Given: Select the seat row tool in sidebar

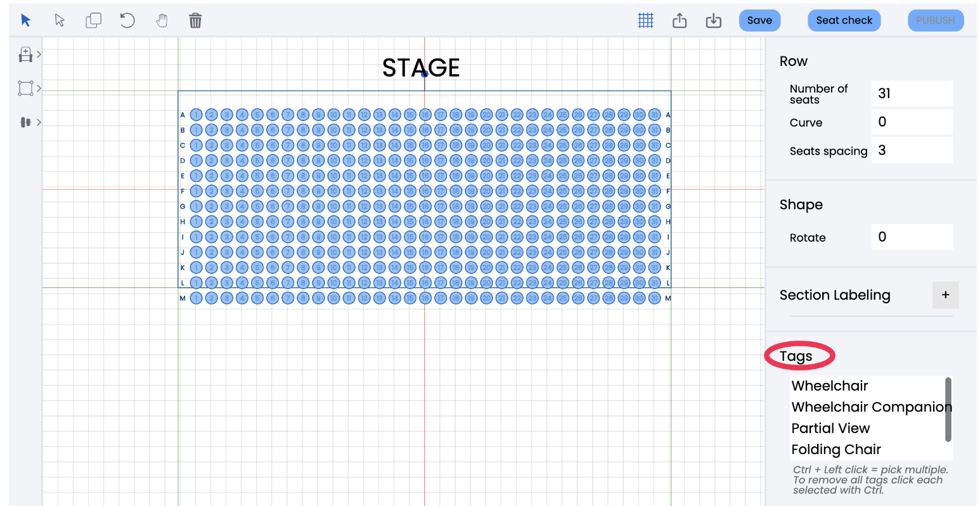Looking at the screenshot, I should pos(25,55).
